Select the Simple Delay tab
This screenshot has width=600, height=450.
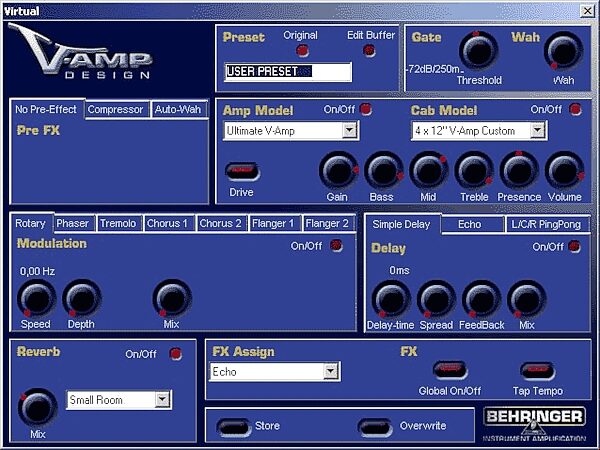(402, 224)
